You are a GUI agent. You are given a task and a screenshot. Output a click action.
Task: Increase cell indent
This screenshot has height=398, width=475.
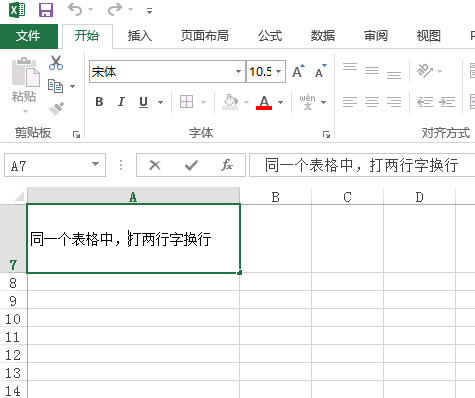click(x=447, y=102)
